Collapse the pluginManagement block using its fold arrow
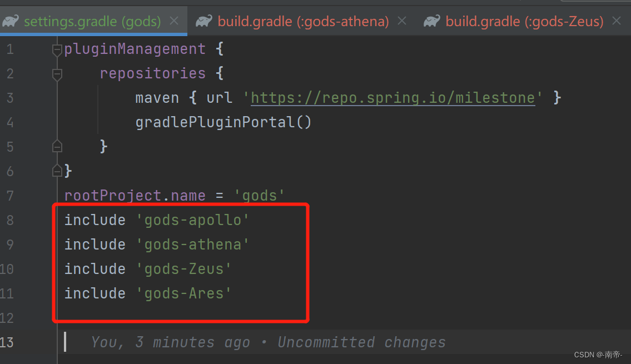This screenshot has width=631, height=364. coord(57,49)
